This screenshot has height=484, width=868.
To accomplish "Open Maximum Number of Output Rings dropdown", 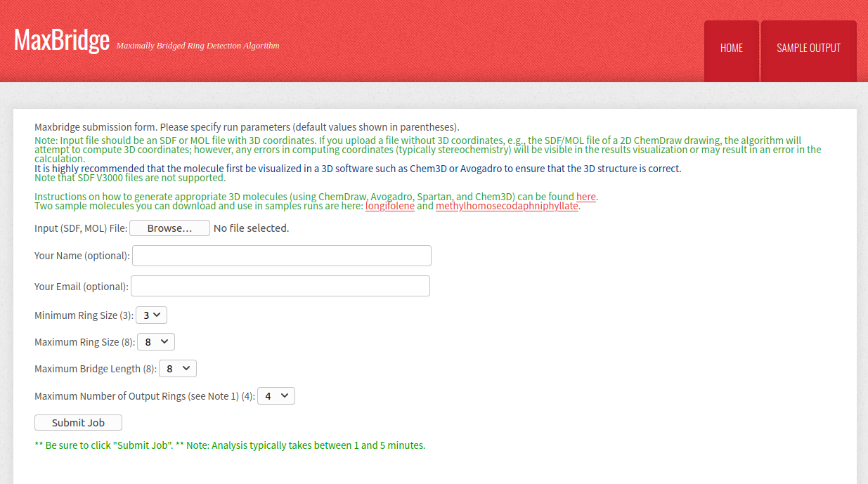I will pos(276,396).
